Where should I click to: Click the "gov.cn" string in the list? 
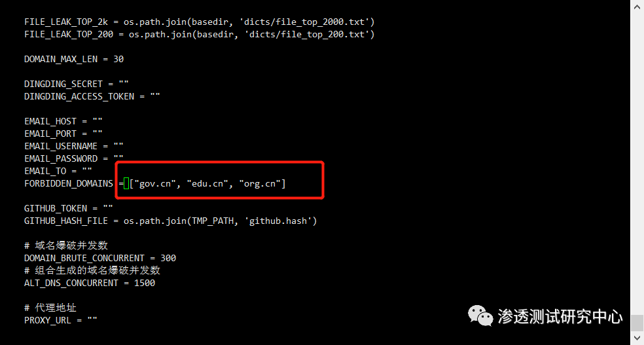click(155, 183)
